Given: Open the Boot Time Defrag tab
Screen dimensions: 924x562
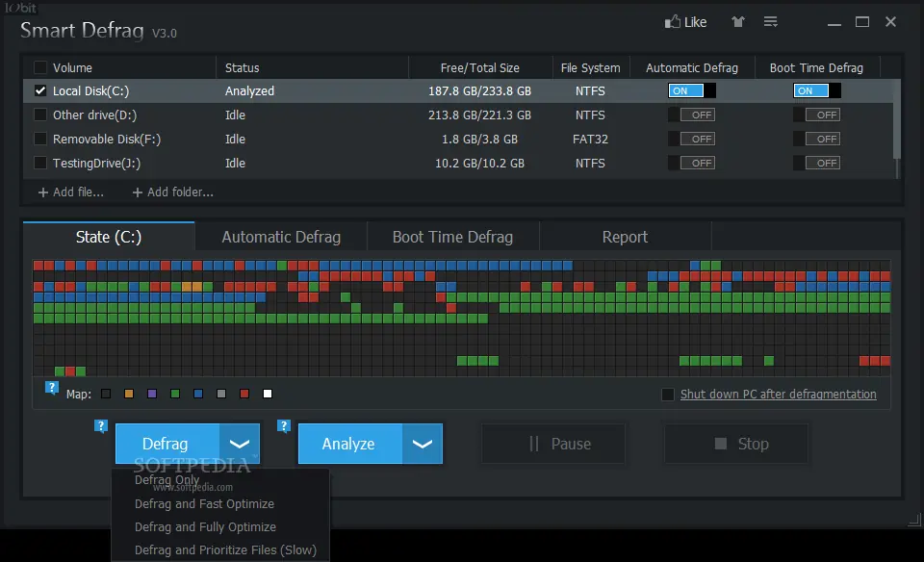Looking at the screenshot, I should click(x=452, y=237).
